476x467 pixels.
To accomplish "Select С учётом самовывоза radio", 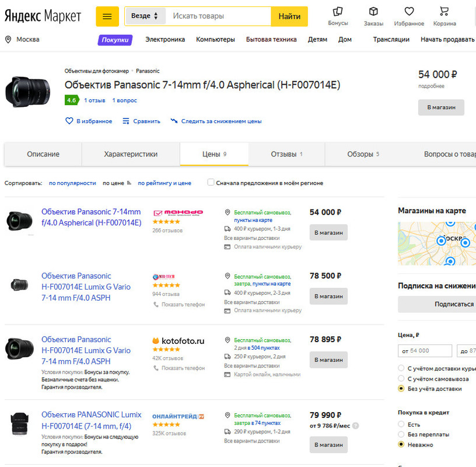I will 401,379.
